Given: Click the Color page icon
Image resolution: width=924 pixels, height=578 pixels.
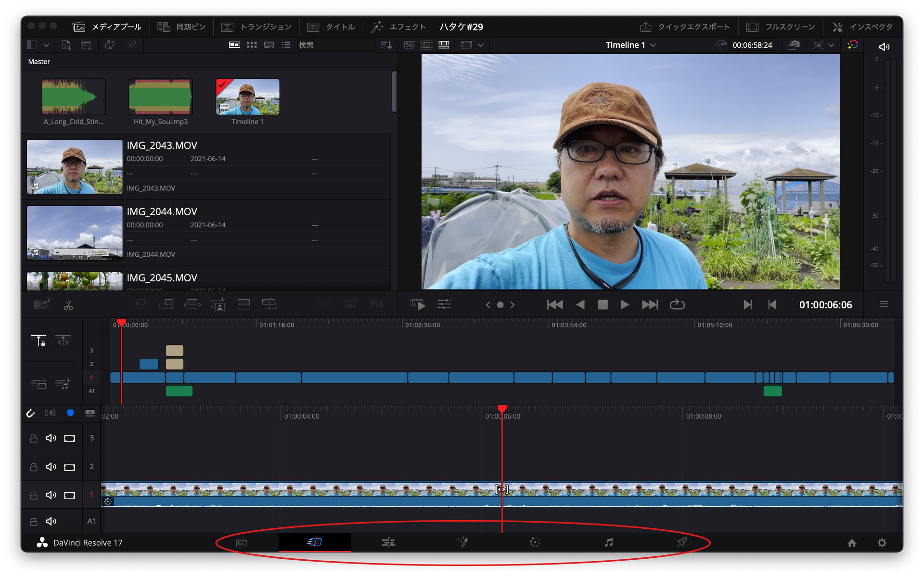Looking at the screenshot, I should [x=535, y=542].
